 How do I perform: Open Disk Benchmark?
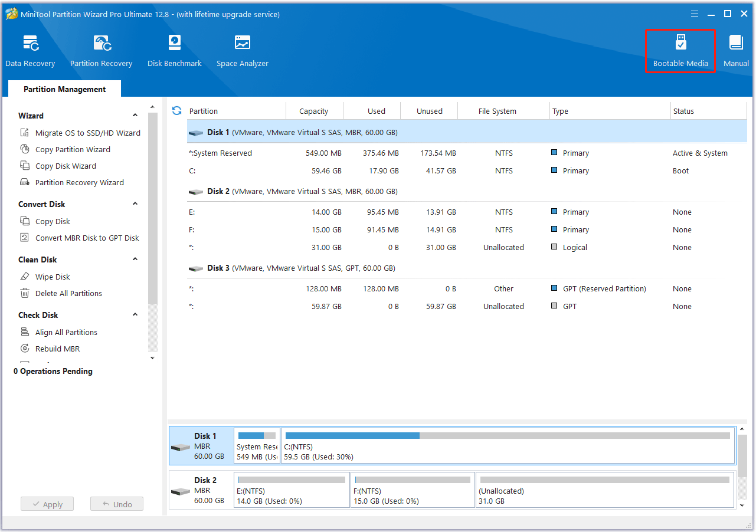tap(174, 50)
